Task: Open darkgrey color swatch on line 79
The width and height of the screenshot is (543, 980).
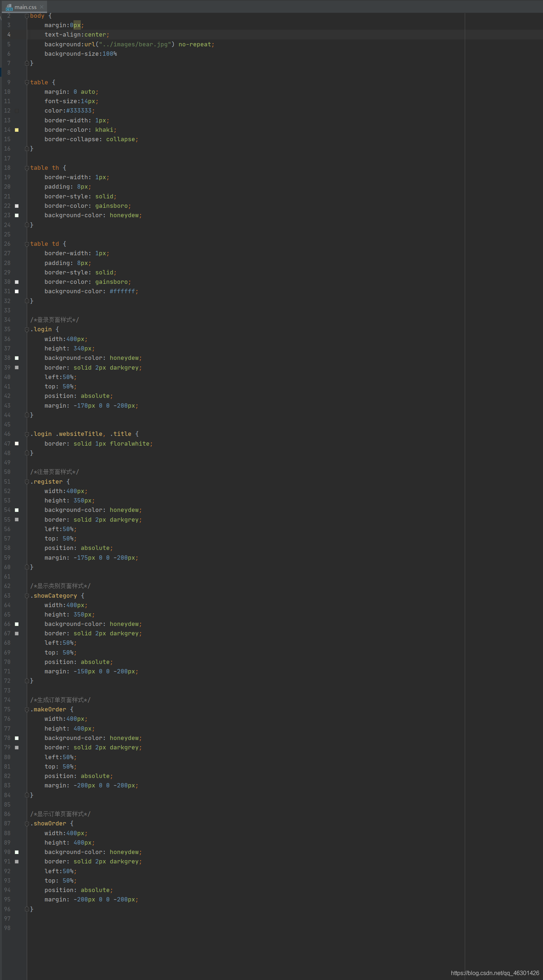Action: point(17,748)
